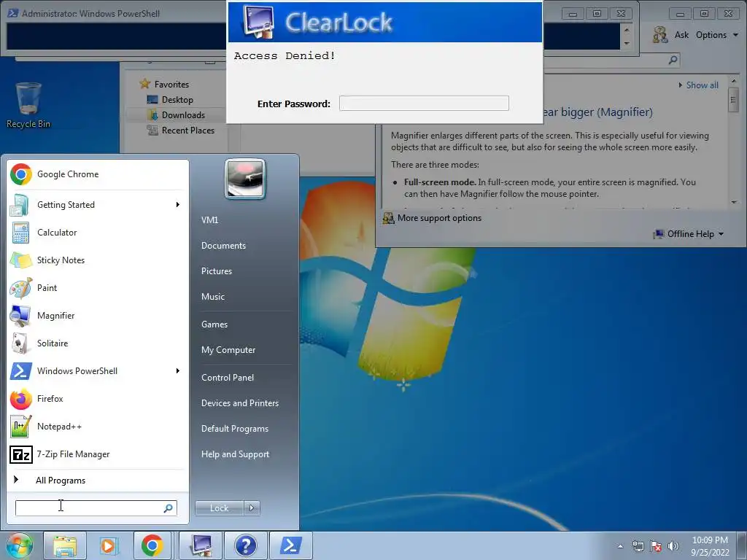This screenshot has height=560, width=747.
Task: Open Offline Help dropdown
Action: (x=689, y=234)
